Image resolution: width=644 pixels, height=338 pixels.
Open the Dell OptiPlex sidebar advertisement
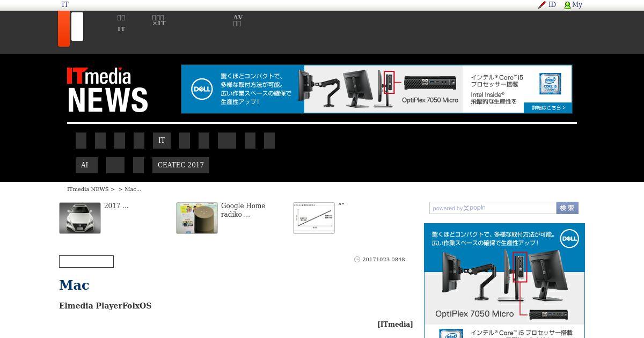click(x=504, y=281)
